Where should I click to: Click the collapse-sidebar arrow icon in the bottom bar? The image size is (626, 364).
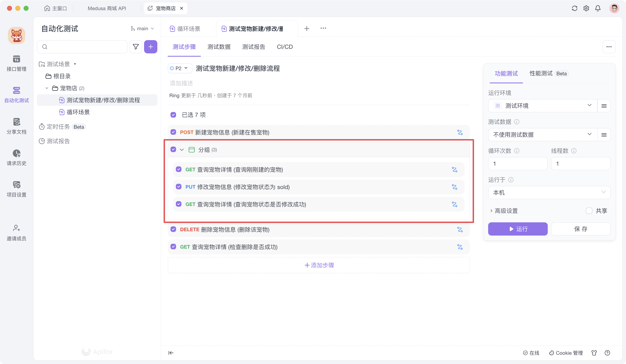pos(171,353)
